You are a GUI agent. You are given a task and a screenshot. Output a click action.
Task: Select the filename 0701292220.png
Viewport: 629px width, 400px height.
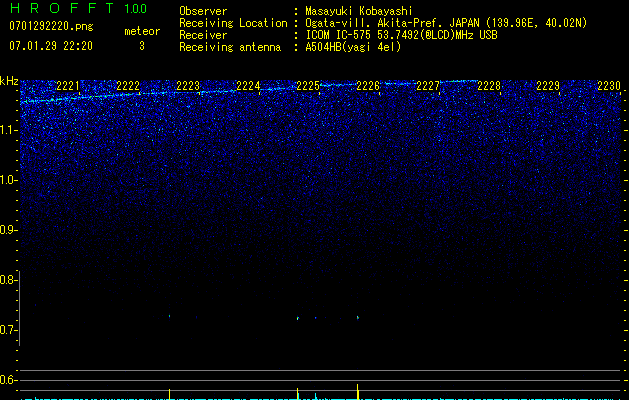pos(51,26)
